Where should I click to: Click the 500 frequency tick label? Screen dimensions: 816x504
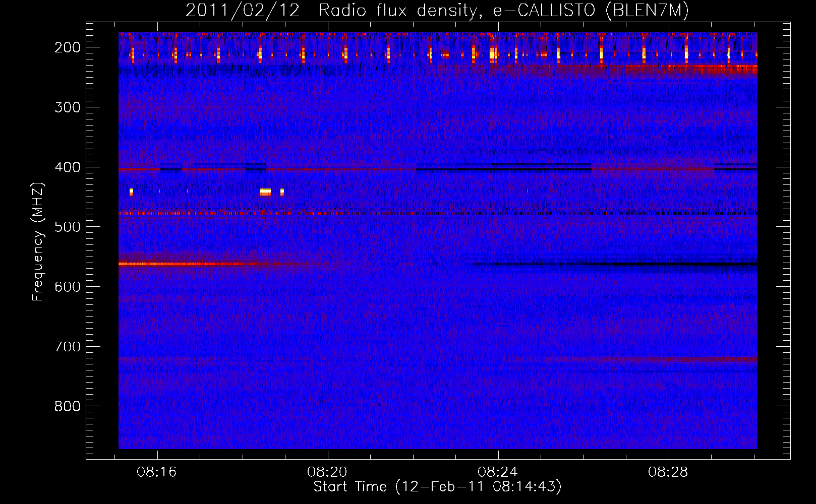67,227
